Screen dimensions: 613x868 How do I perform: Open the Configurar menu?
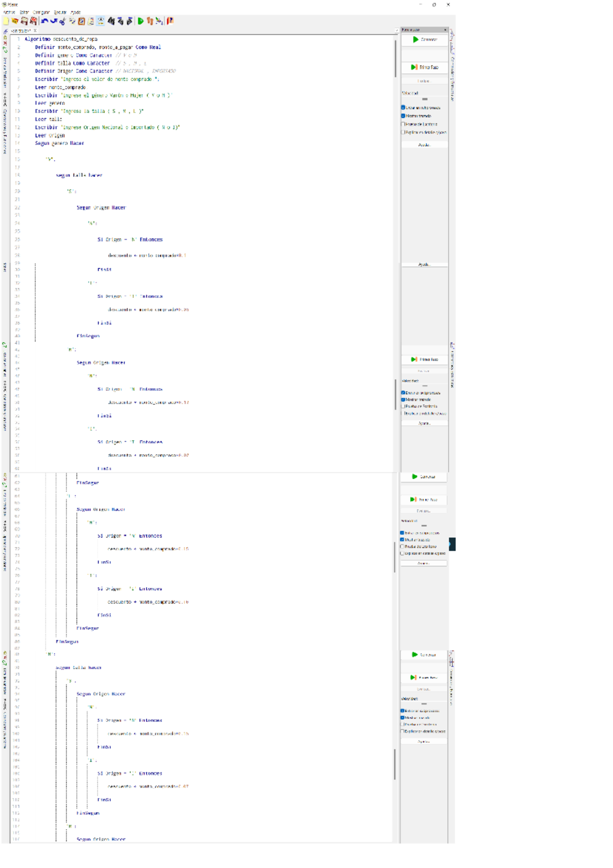(x=41, y=12)
